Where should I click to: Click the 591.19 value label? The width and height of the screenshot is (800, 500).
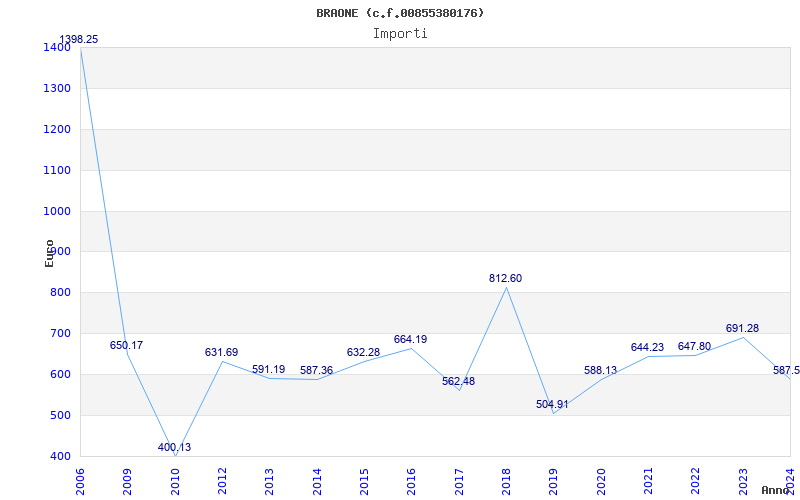[x=268, y=369]
